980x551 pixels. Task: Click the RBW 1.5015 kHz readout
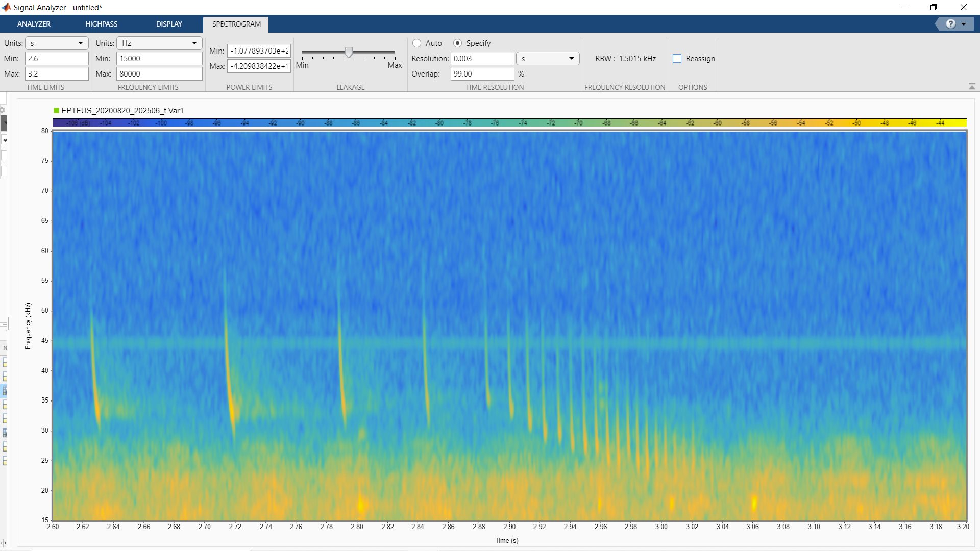(x=625, y=59)
